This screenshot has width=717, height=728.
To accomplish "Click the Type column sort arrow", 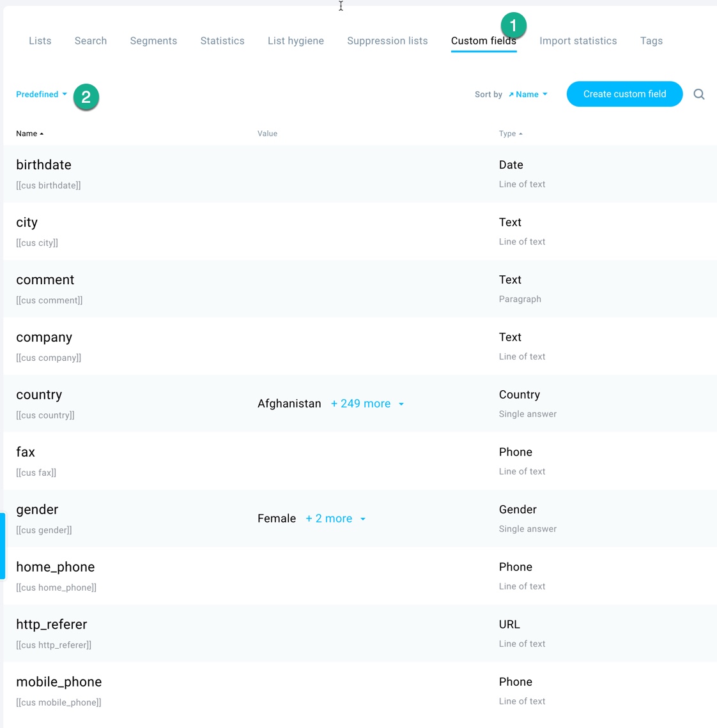I will point(520,133).
